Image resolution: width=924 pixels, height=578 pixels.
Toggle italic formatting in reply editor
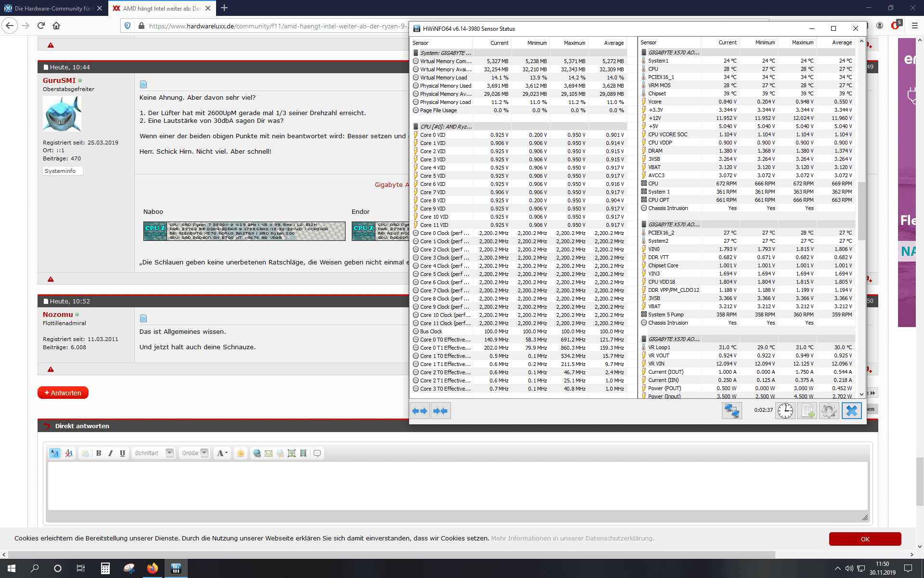click(111, 453)
